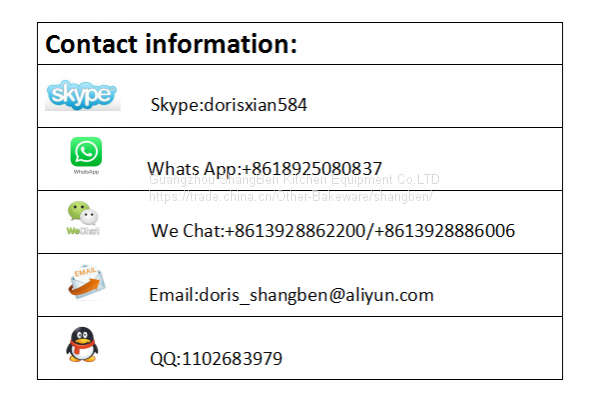Click the Guangzhou ShangBen Kitchen Equipment watermark
600x408 pixels.
(294, 180)
